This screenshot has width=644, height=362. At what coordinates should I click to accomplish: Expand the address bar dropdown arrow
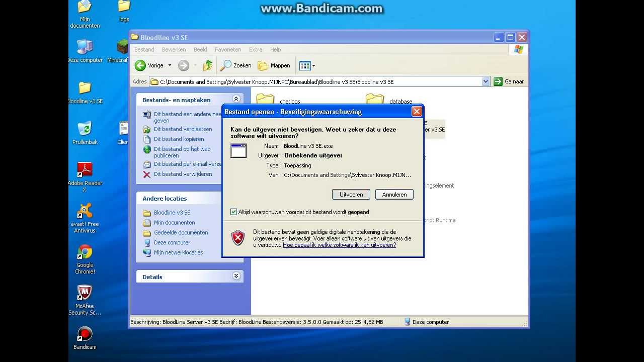pos(486,81)
